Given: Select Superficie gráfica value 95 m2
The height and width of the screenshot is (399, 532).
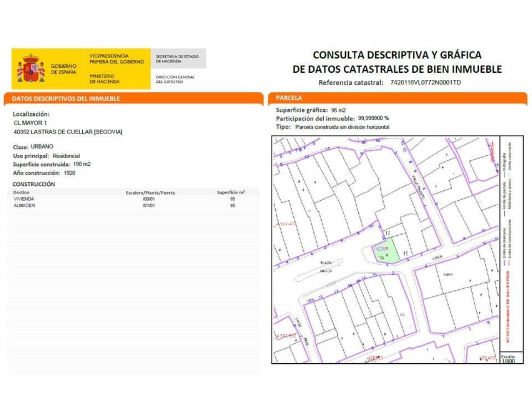Looking at the screenshot, I should point(338,110).
